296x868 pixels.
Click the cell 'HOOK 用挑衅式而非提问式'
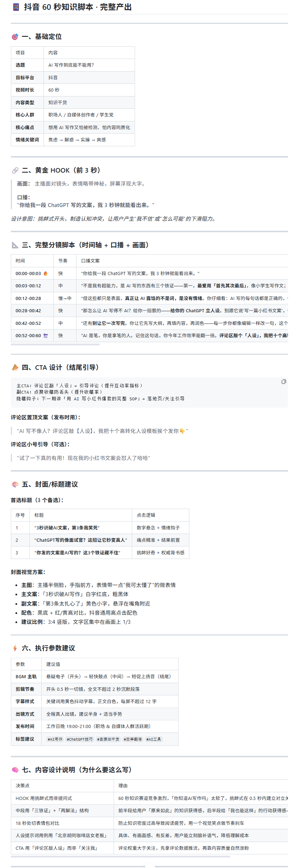point(62,798)
